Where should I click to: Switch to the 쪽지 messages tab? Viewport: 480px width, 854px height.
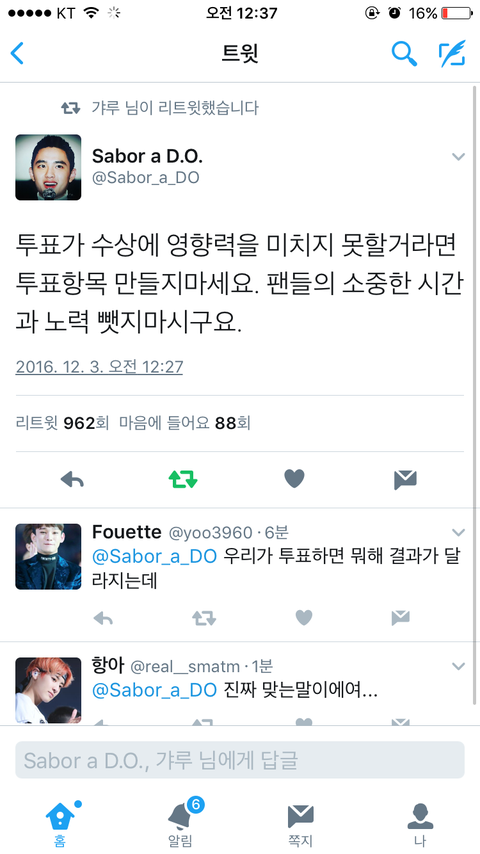tap(300, 824)
